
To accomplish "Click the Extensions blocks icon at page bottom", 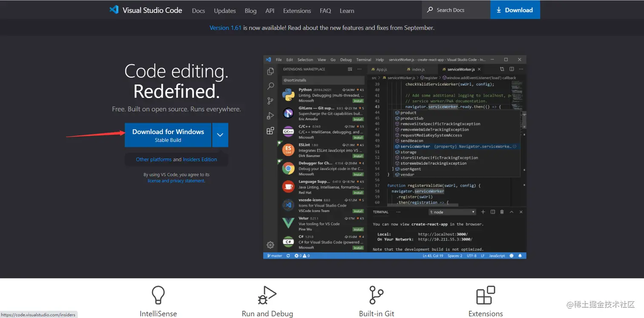I will tap(486, 295).
